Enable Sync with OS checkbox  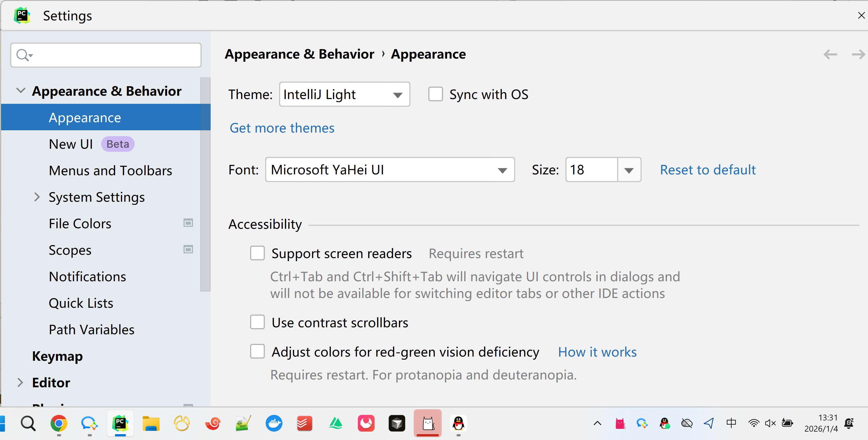pos(435,94)
